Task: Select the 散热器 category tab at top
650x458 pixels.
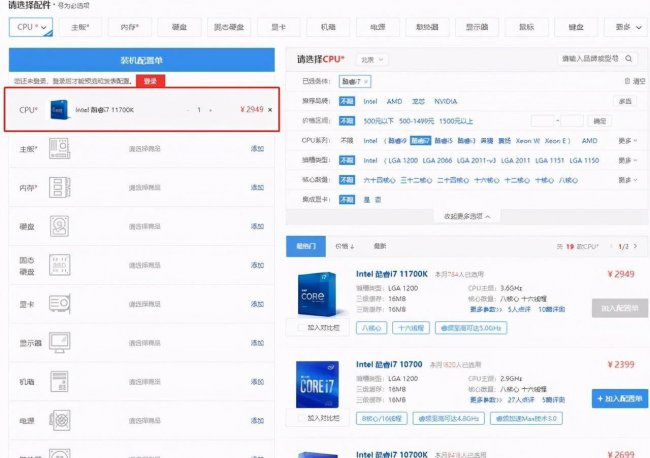Action: point(427,27)
